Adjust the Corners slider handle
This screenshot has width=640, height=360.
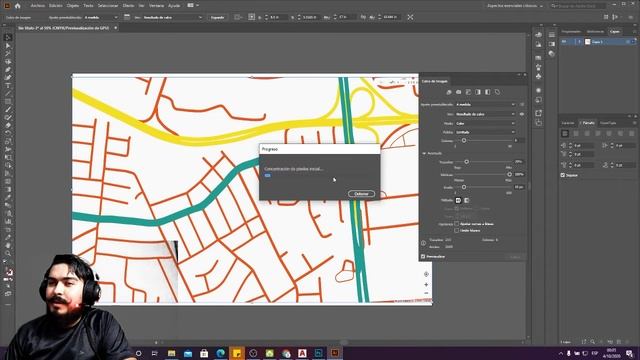click(509, 174)
